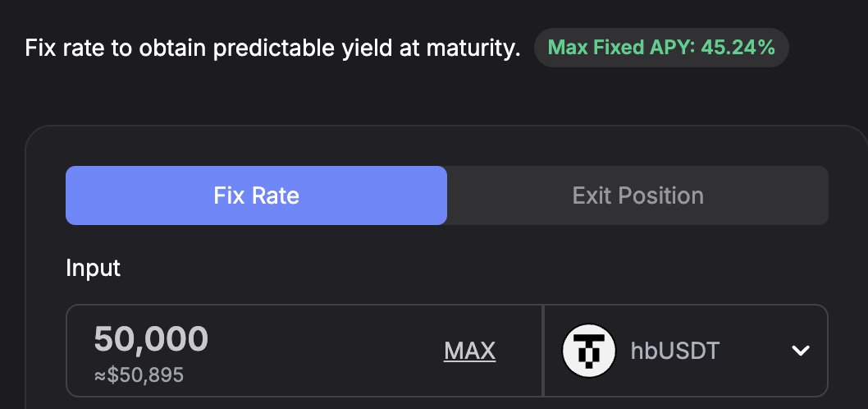Open the hbUSDT token dropdown

click(686, 351)
